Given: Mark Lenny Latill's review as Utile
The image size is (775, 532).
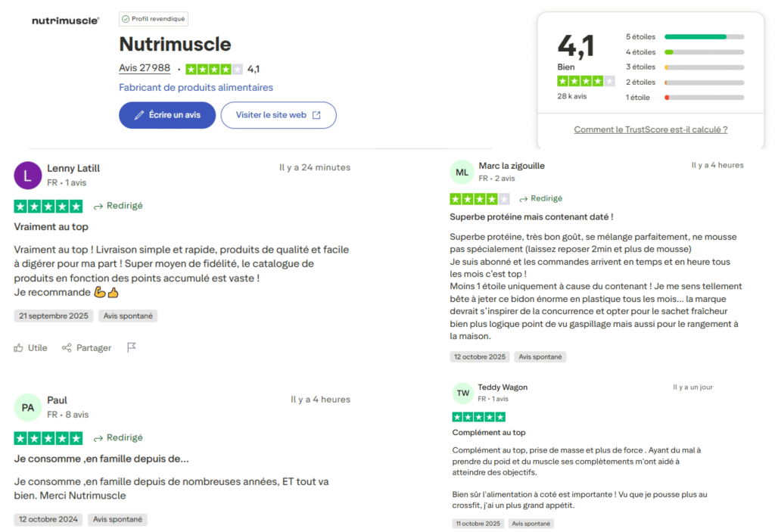Looking at the screenshot, I should tap(30, 347).
